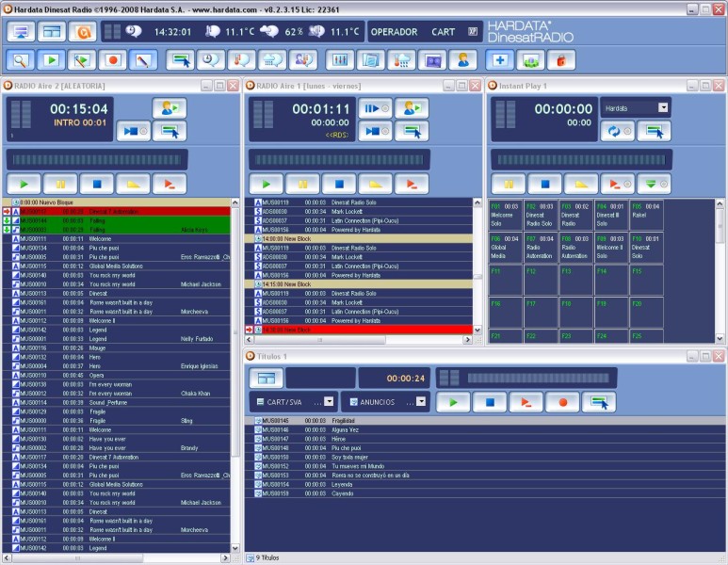Click horizontal scrollbar right arrow in RADIO Aire 1
The width and height of the screenshot is (728, 565).
click(x=467, y=340)
